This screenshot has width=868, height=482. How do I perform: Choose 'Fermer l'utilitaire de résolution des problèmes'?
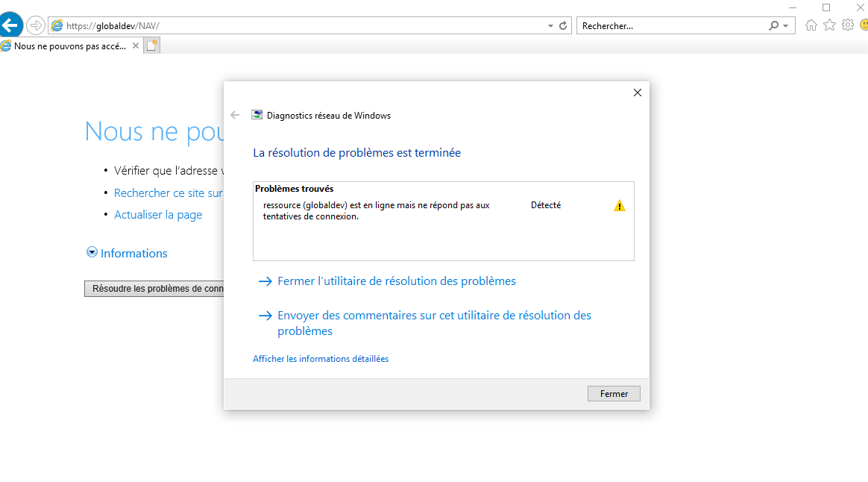tap(397, 281)
